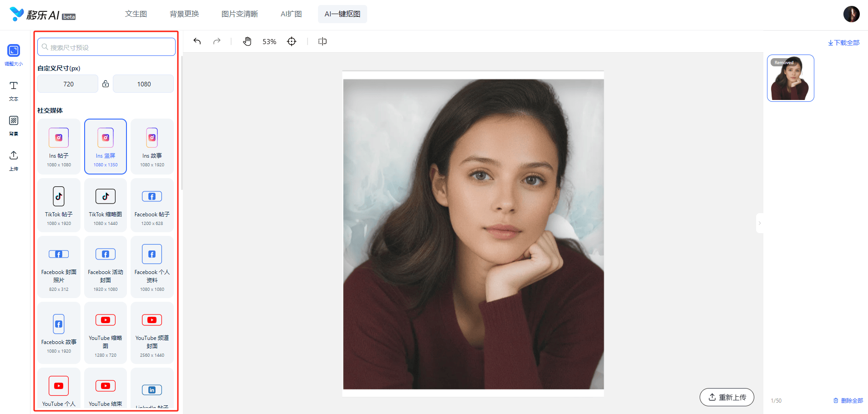
Task: Choose the Ins 故事 1080 x 1920 preset
Action: 152,146
